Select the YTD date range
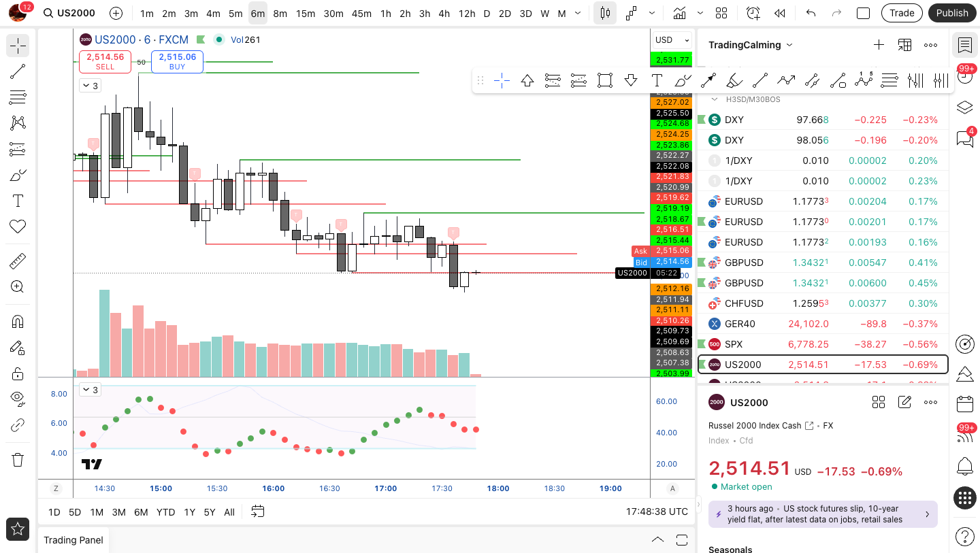This screenshot has width=980, height=553. [165, 512]
